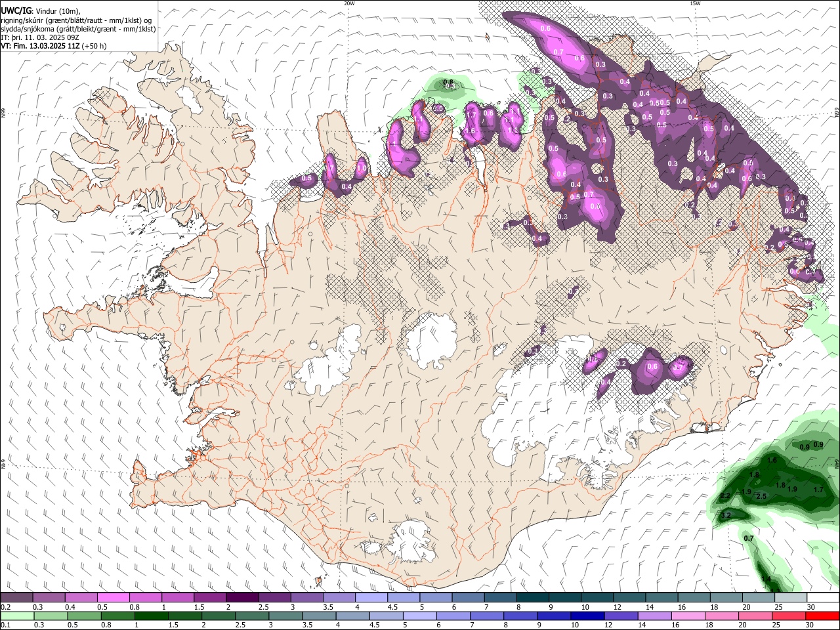Click the '0.8' value on the northern green patch
840x630 pixels.
coord(449,81)
